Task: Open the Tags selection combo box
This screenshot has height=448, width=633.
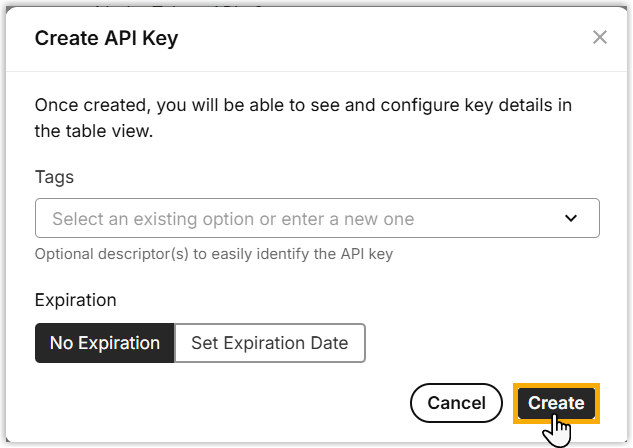Action: coord(316,218)
